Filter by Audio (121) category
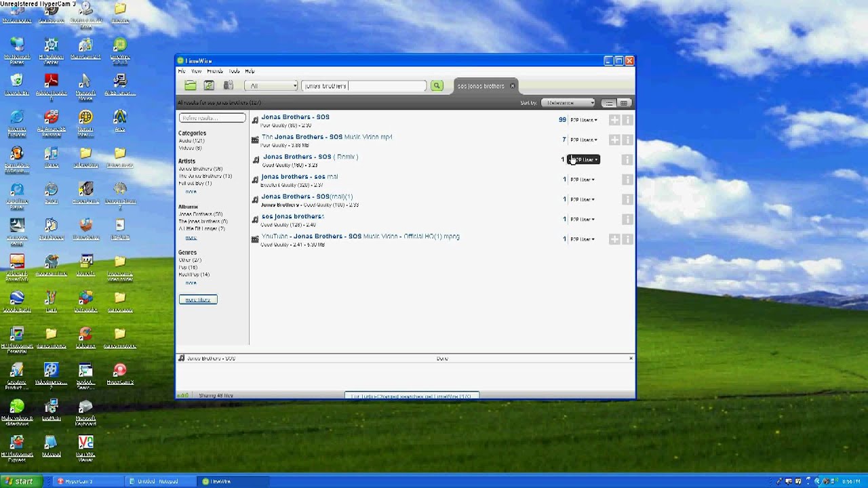 pos(191,140)
